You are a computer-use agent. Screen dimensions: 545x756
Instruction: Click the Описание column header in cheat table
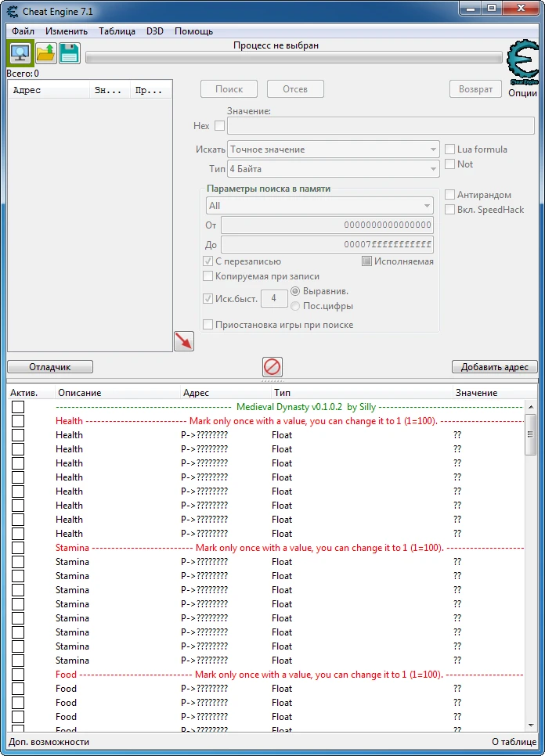coord(117,392)
